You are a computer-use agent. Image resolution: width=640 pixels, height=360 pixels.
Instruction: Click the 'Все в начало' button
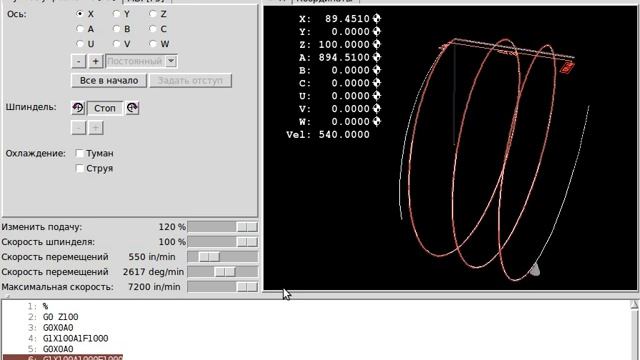coord(109,80)
